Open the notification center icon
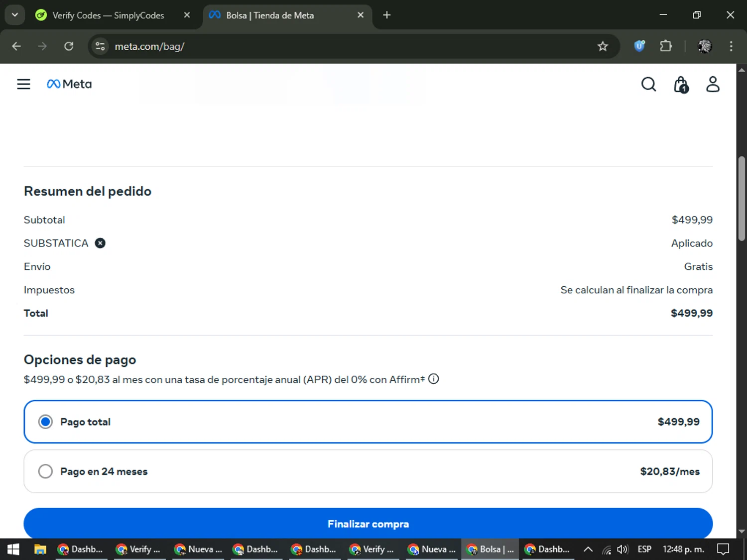The width and height of the screenshot is (747, 560). pos(723,549)
